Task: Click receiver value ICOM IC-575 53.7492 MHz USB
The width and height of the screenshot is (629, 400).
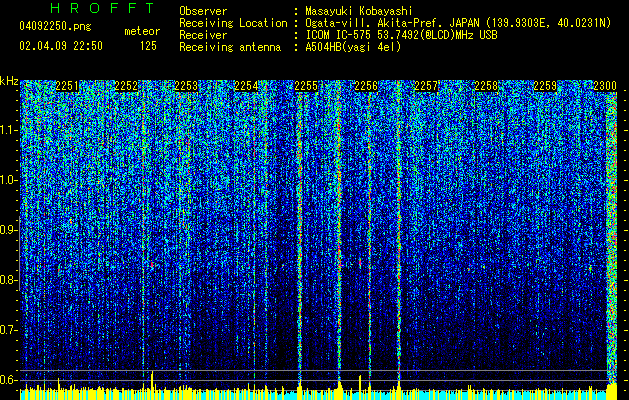Action: click(402, 35)
